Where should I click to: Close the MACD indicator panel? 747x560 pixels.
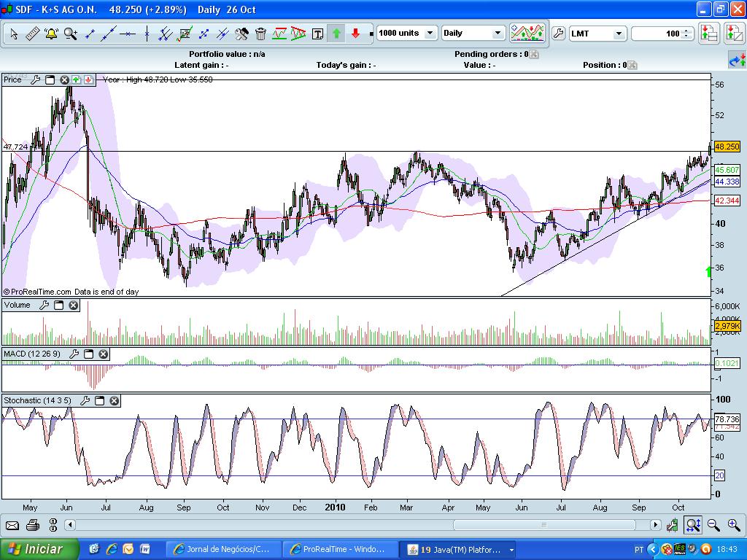click(x=104, y=354)
